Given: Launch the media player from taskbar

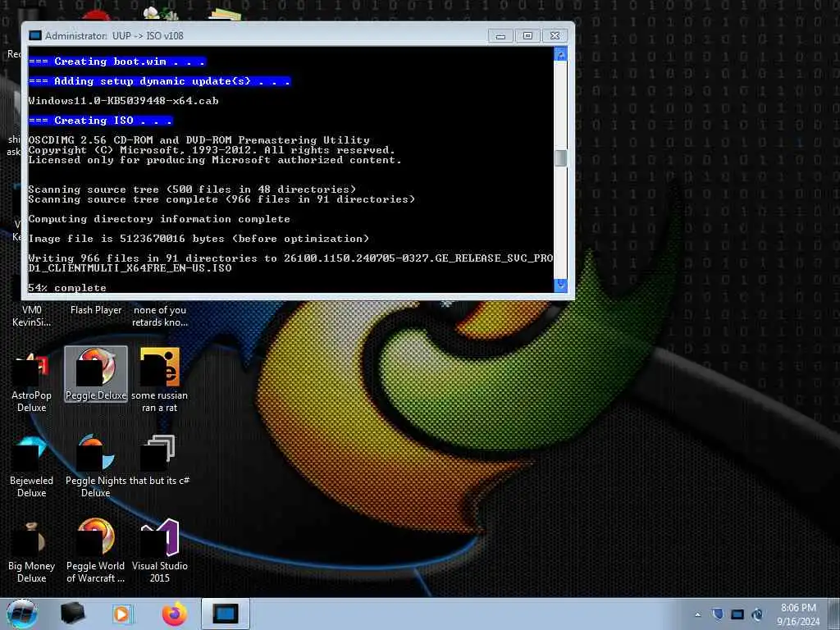Looking at the screenshot, I should (x=121, y=614).
